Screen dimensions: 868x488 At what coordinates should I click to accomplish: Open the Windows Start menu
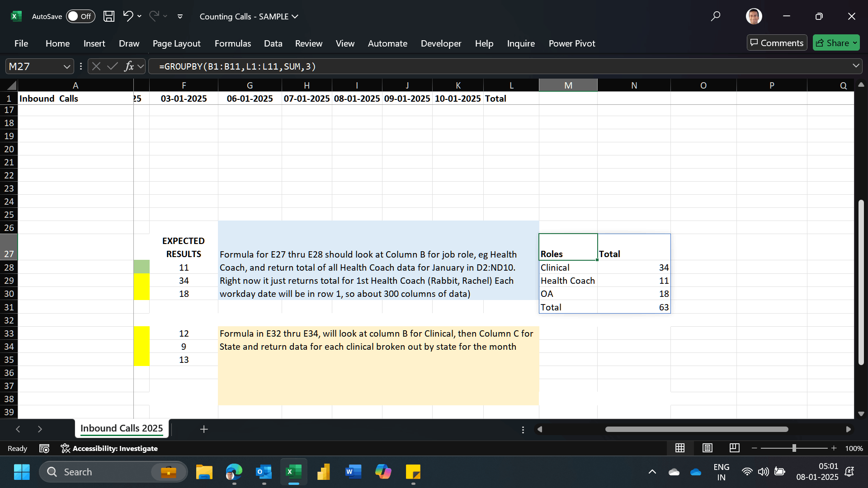coord(22,472)
